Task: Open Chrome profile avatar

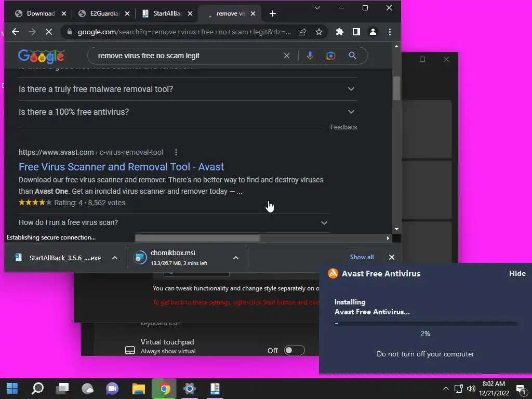Action: (373, 32)
